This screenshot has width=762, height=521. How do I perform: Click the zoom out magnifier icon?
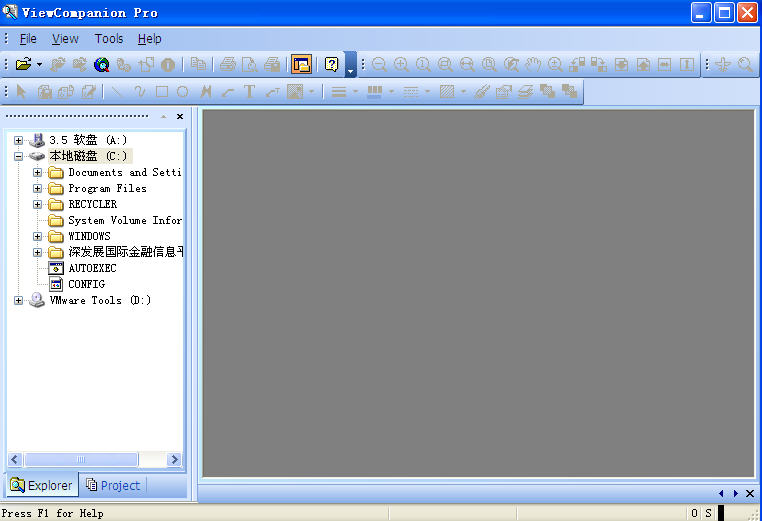tap(379, 65)
